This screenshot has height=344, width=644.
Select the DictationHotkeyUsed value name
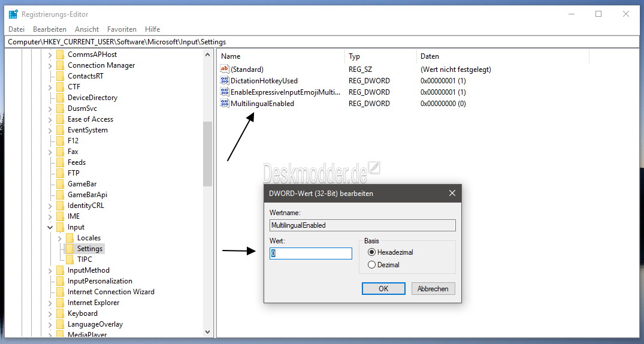pos(264,80)
